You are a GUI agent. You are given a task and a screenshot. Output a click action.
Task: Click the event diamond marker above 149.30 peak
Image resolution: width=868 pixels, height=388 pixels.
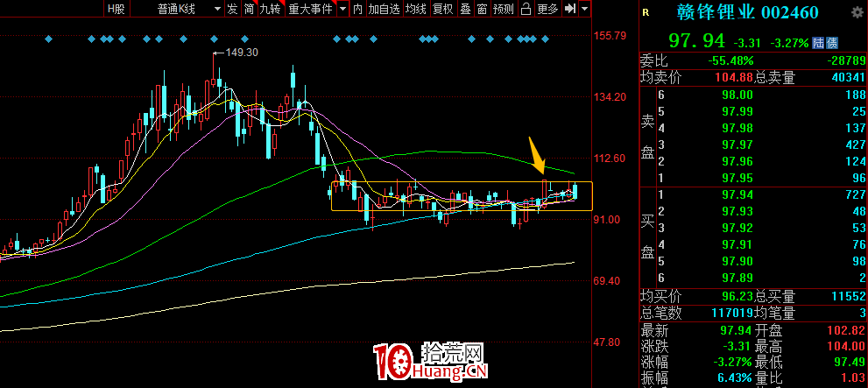click(x=215, y=39)
